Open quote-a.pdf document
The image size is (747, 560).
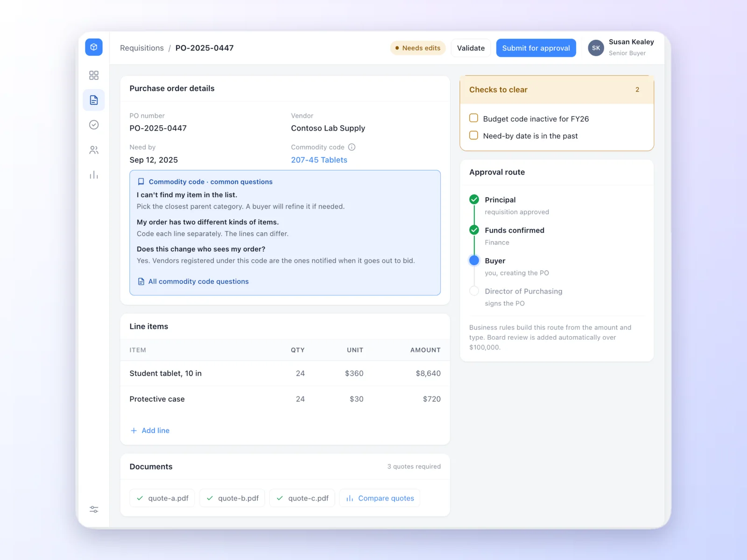(x=162, y=498)
